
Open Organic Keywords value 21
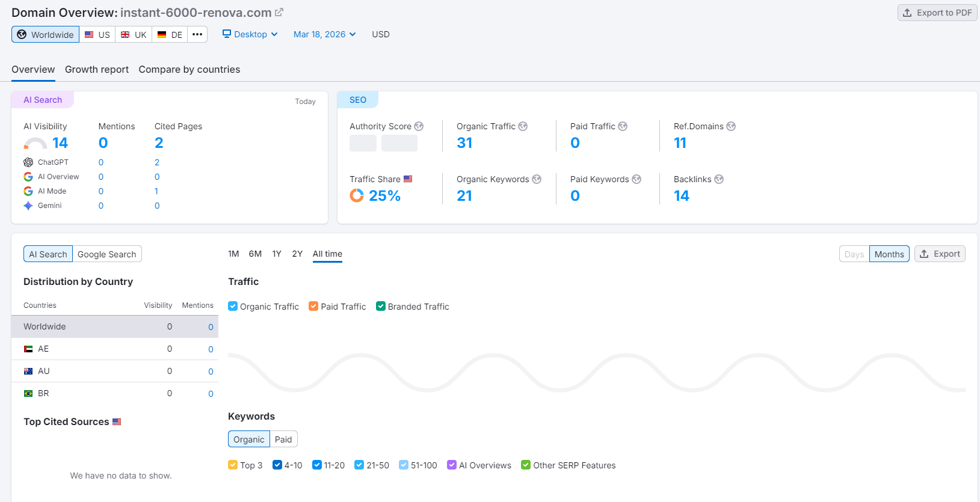[464, 196]
